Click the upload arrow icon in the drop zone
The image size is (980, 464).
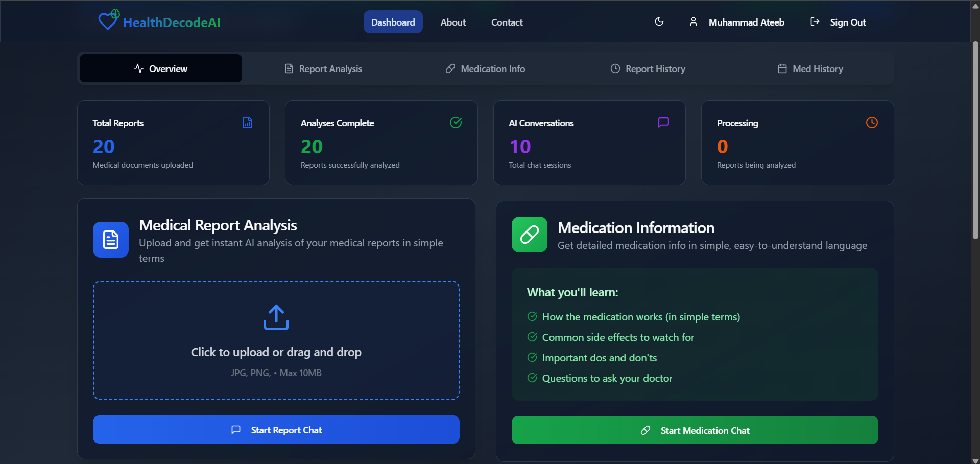pyautogui.click(x=275, y=317)
